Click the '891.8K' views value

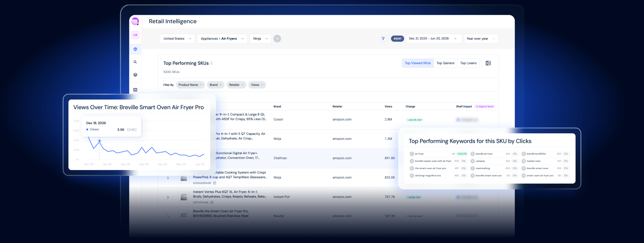(390, 158)
